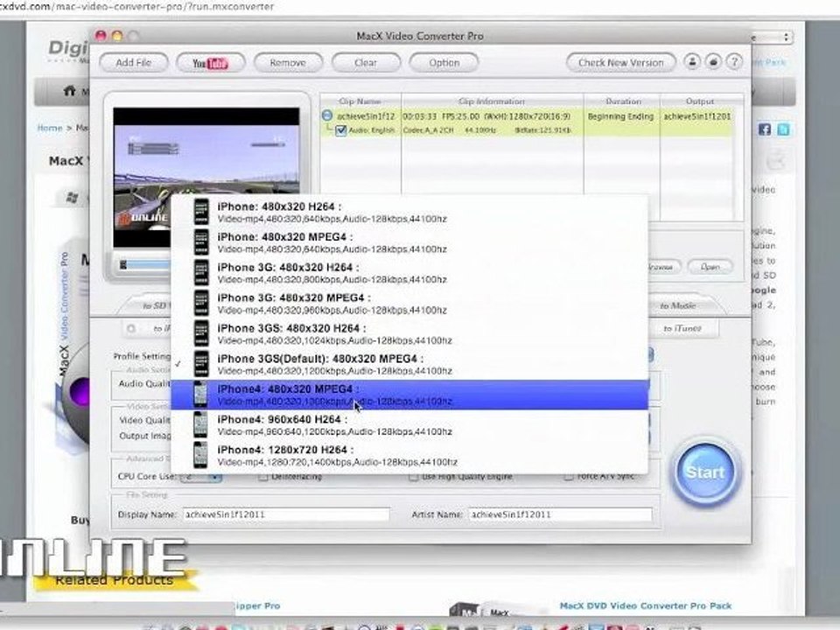The image size is (840, 630).
Task: Click the Facebook icon on the web page
Action: 765,129
